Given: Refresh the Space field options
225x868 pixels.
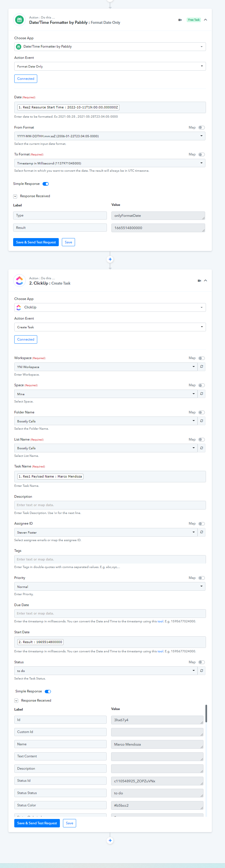Looking at the screenshot, I should click(x=201, y=394).
